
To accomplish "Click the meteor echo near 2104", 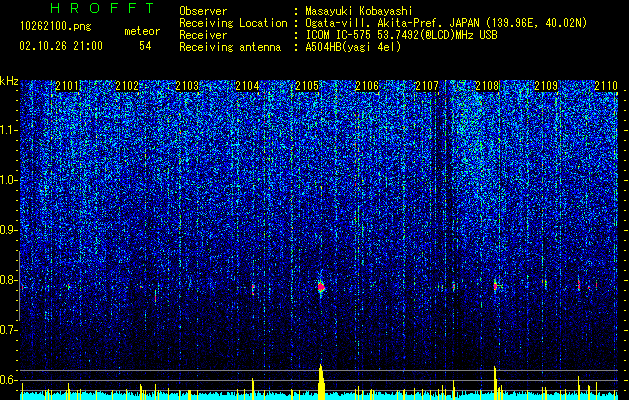I will pos(253,289).
